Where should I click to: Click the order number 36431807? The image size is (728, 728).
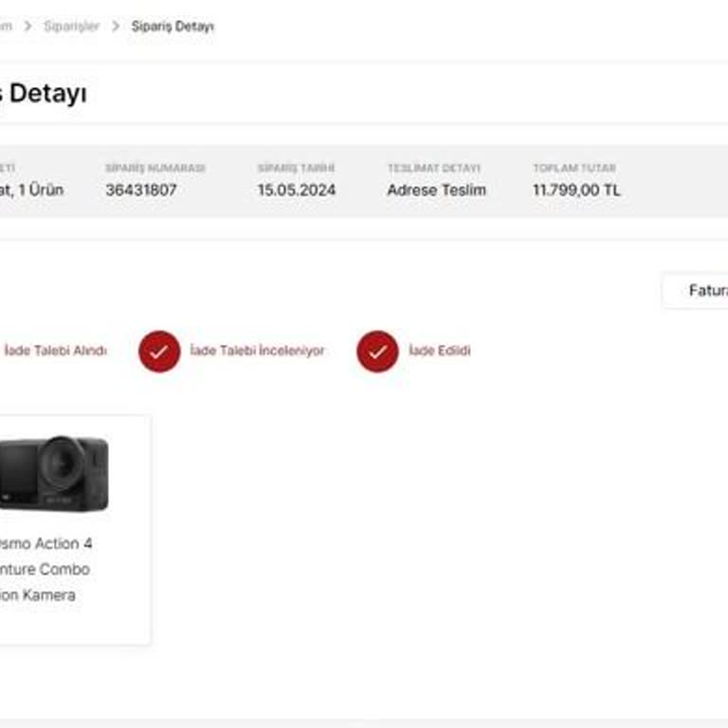(x=140, y=190)
